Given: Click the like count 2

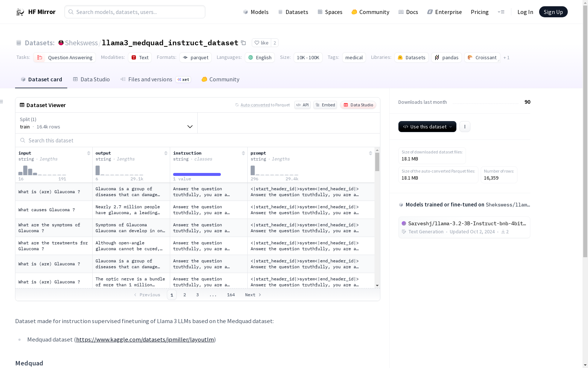Looking at the screenshot, I should [275, 43].
